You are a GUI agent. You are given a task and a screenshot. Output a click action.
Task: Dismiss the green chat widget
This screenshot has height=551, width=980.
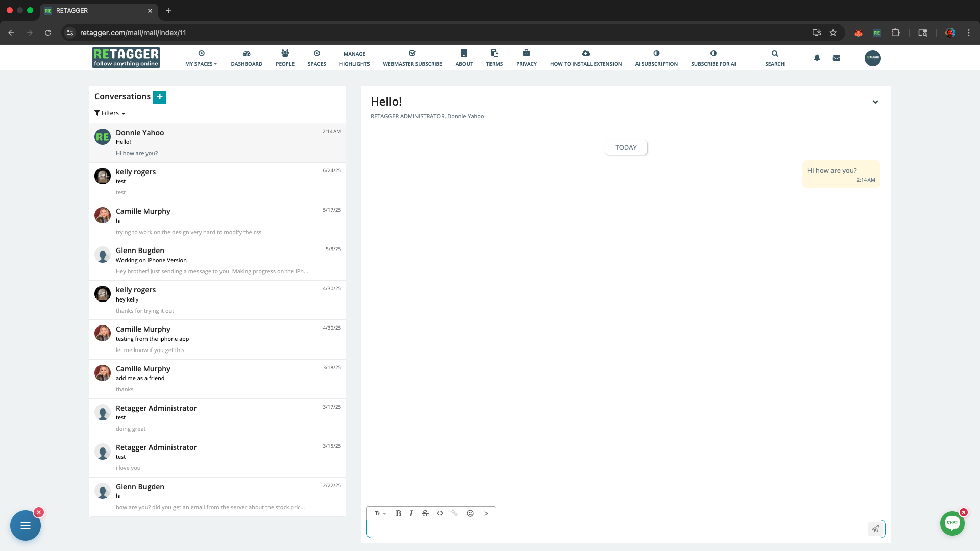[x=963, y=512]
